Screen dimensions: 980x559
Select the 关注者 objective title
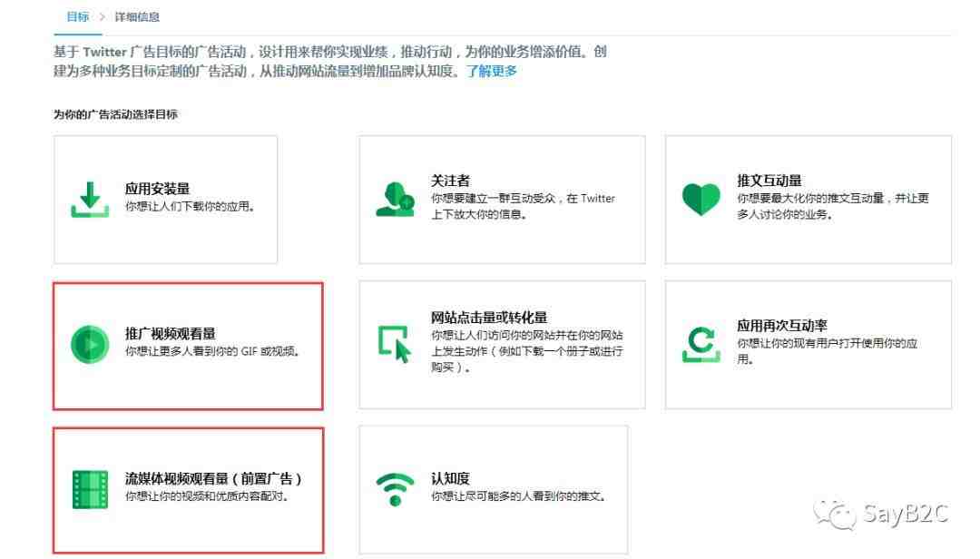point(450,181)
